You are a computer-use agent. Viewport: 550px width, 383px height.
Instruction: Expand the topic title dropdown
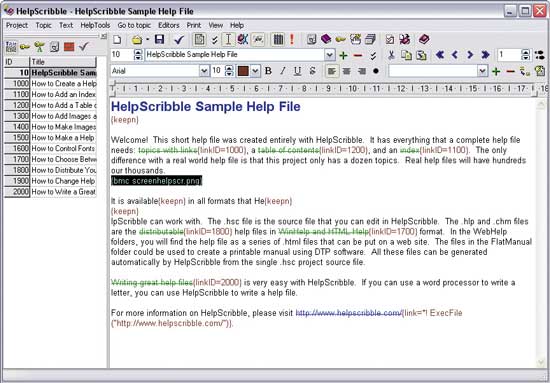330,55
